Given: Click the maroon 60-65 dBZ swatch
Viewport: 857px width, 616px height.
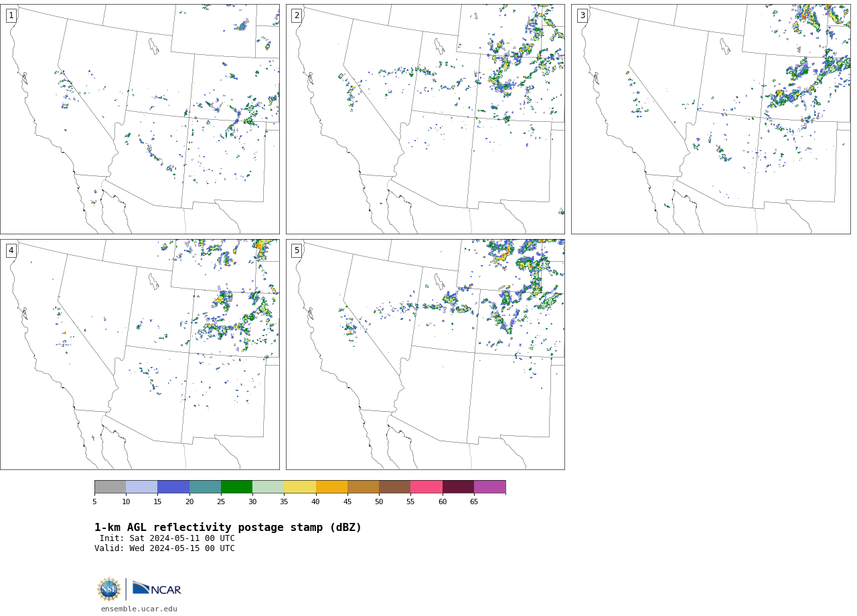Looking at the screenshot, I should coord(458,487).
